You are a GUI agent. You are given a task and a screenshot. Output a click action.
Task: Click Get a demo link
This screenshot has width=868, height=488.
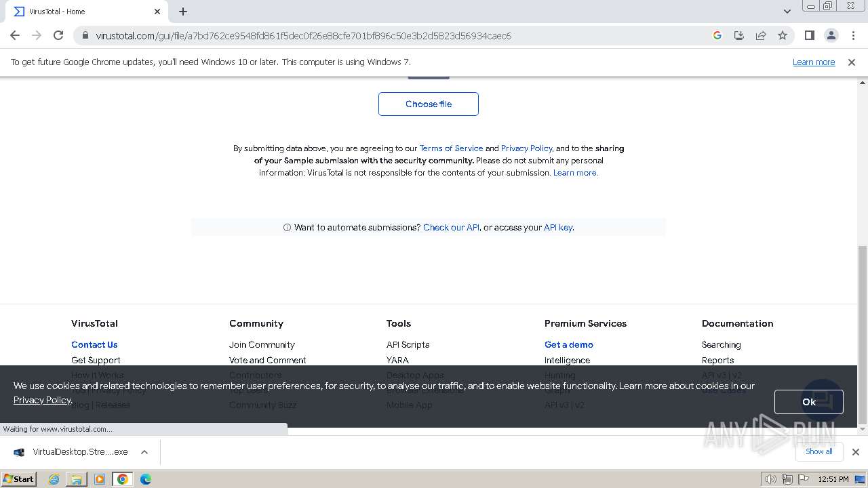coord(569,344)
